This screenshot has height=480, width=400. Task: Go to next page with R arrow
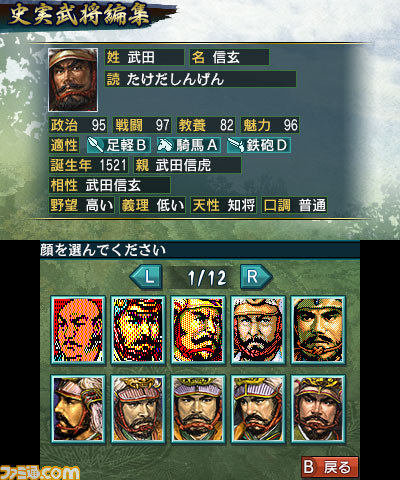click(x=256, y=277)
